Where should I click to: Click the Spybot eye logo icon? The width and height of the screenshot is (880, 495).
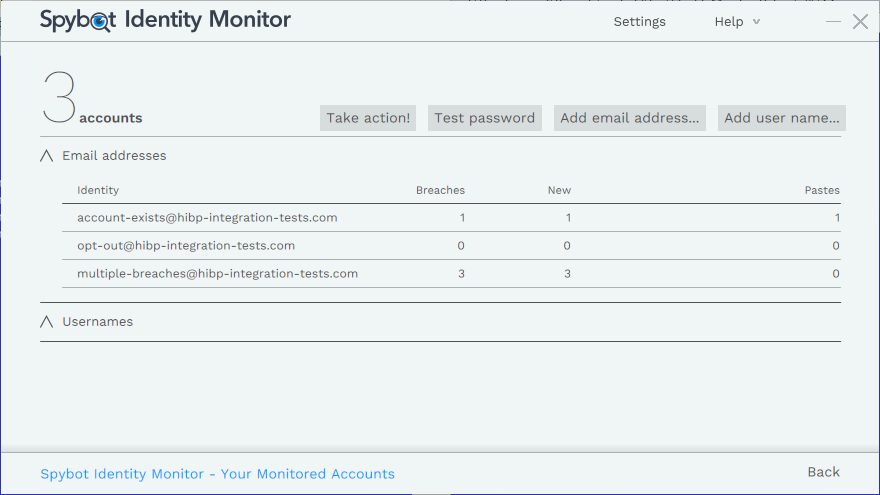(100, 22)
